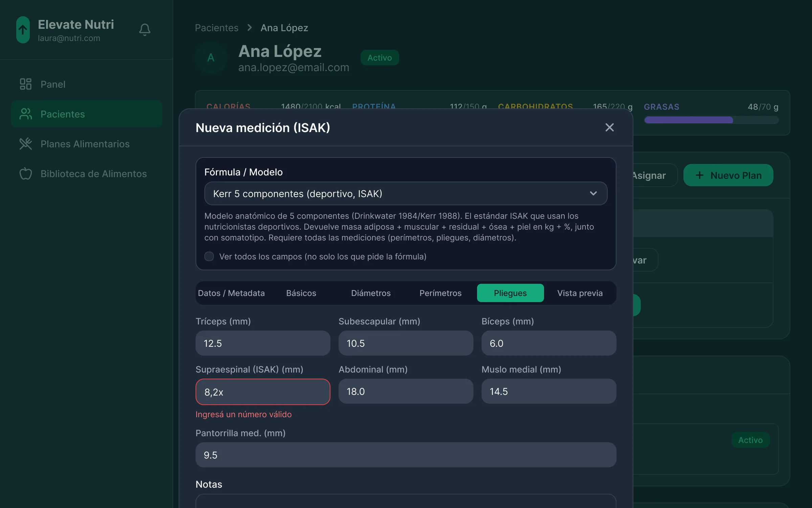Open the Perímetros tab
The width and height of the screenshot is (812, 508).
coord(441,293)
